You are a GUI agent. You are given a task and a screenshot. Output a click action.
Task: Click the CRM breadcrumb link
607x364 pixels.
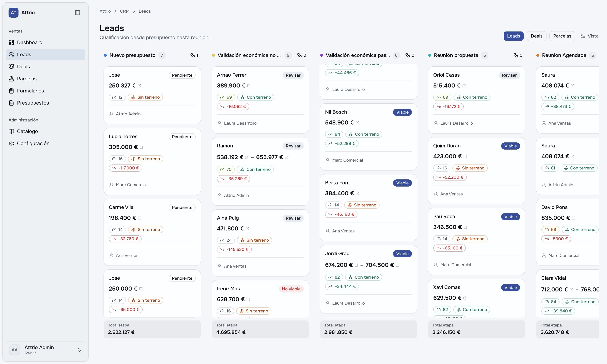coord(125,11)
